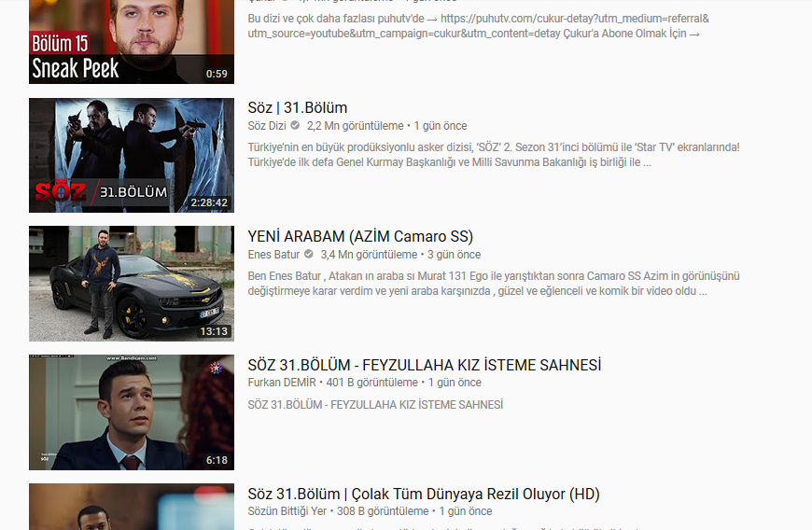Click the 13:13 duration badge

pos(213,331)
